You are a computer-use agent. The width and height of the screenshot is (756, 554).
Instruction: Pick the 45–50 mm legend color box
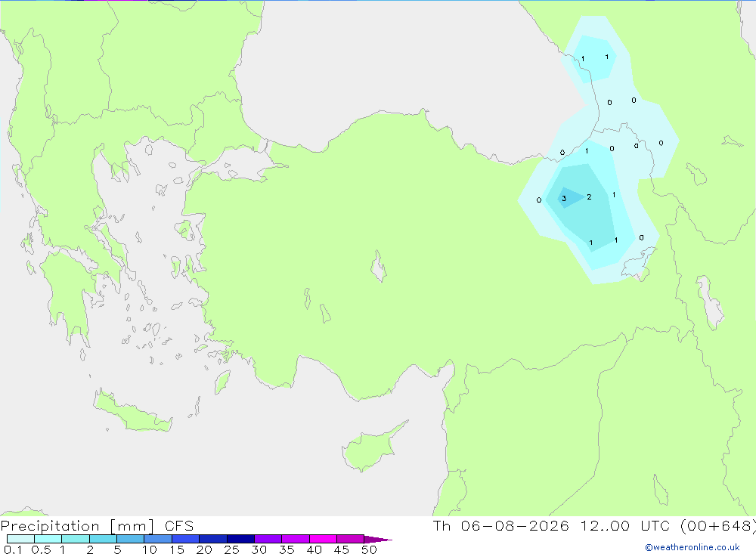click(x=351, y=539)
